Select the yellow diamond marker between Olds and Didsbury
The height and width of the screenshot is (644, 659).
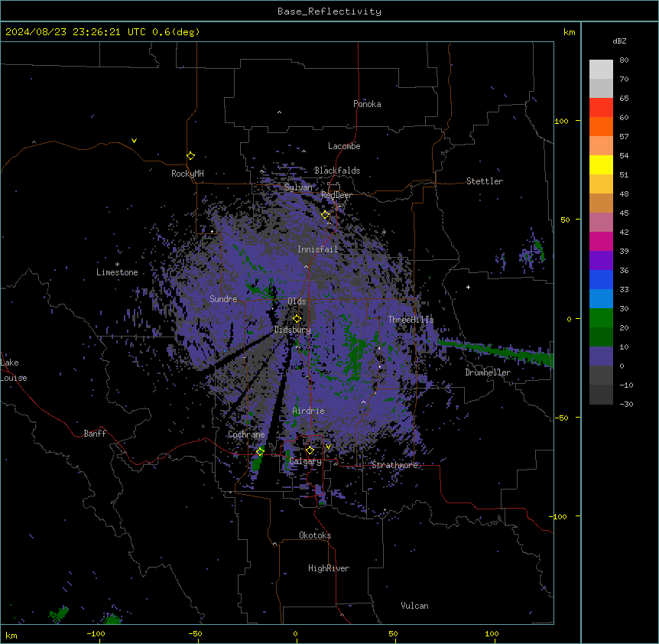[297, 319]
